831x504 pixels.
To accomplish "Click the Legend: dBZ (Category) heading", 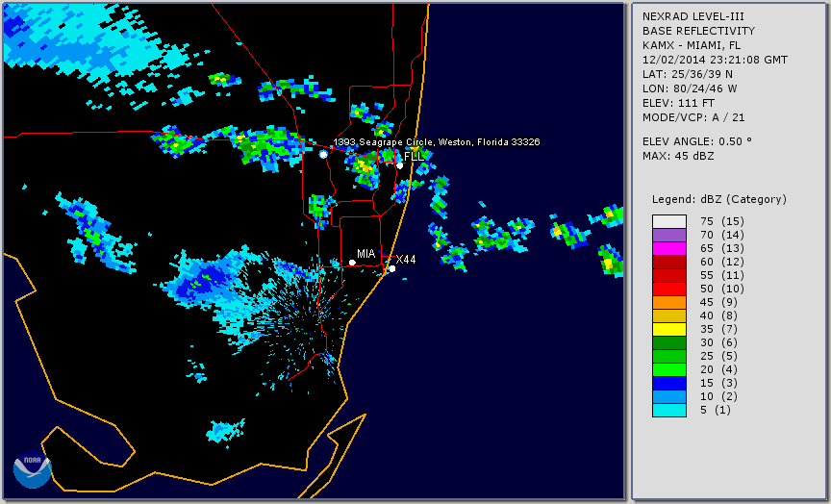I will pos(719,200).
